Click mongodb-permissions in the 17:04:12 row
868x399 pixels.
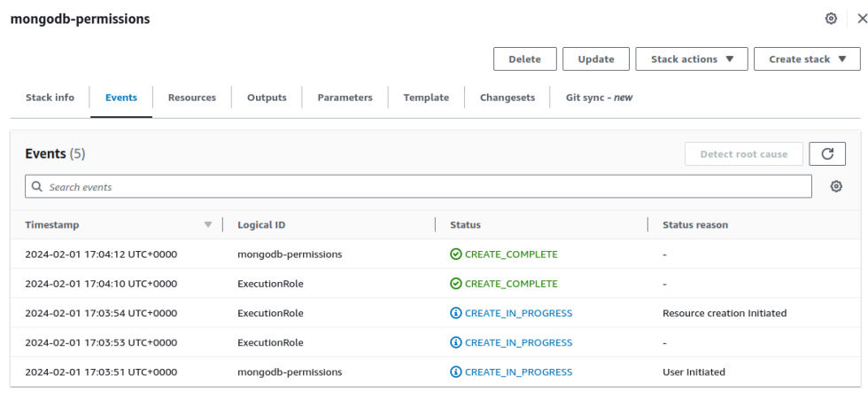click(290, 254)
